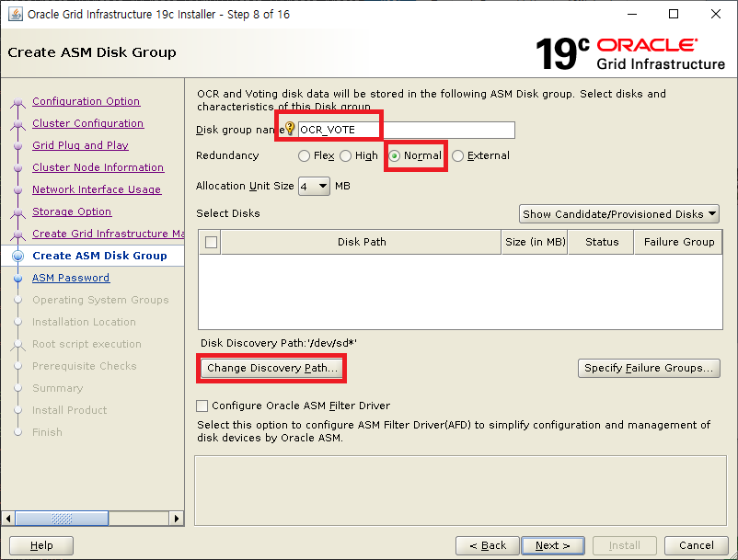The image size is (738, 560).
Task: Click the Disk Discovery Path '/dev/sd*' text
Action: click(279, 343)
